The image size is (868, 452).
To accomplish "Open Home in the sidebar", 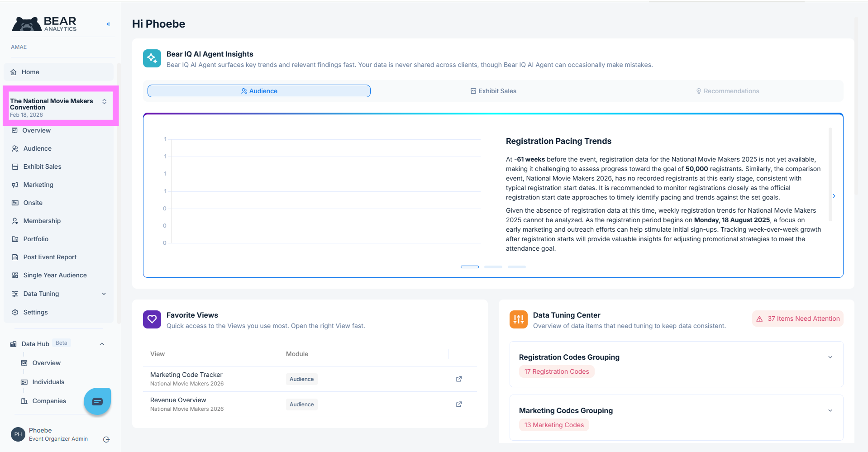I will 59,72.
